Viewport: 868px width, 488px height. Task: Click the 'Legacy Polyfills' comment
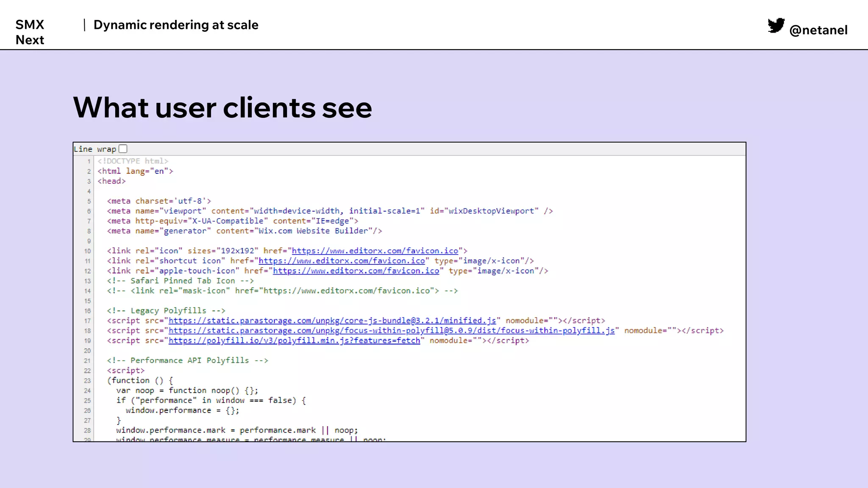pos(166,311)
